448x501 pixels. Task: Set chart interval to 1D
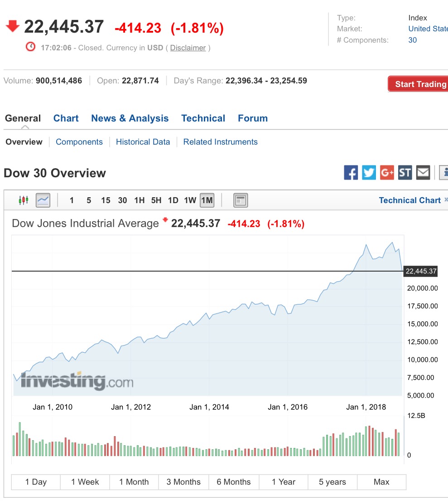pos(173,200)
